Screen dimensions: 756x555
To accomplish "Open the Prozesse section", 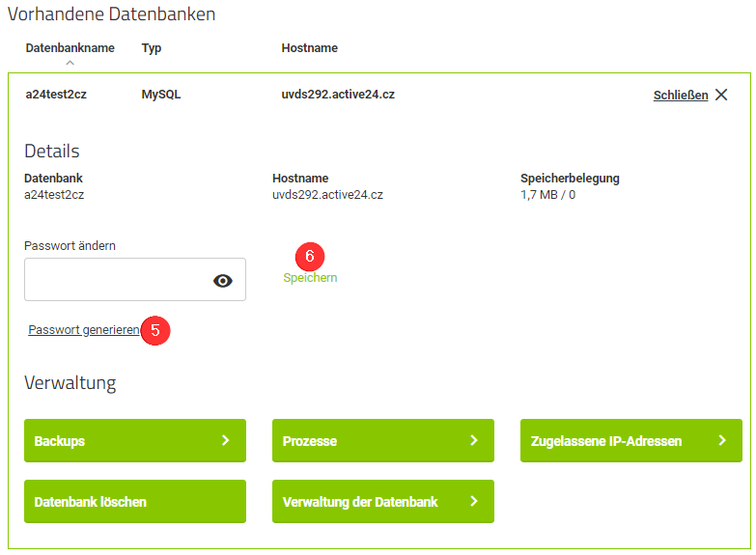I will coord(382,441).
